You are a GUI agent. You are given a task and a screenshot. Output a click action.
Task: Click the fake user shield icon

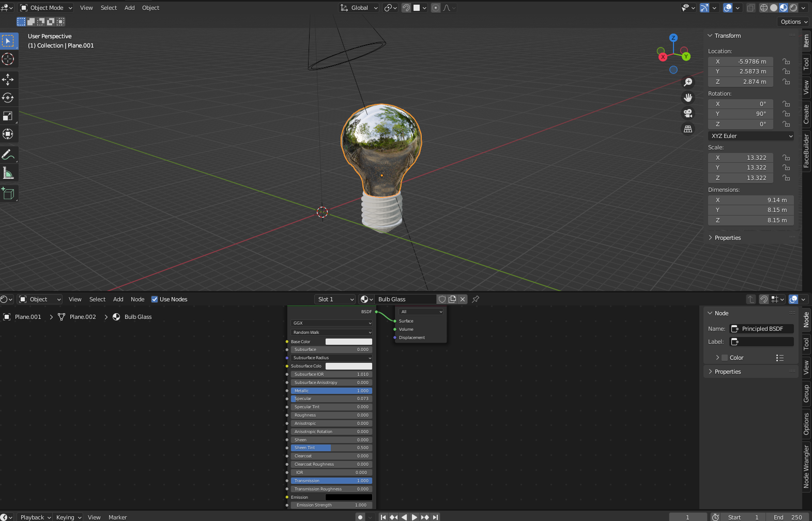[442, 299]
